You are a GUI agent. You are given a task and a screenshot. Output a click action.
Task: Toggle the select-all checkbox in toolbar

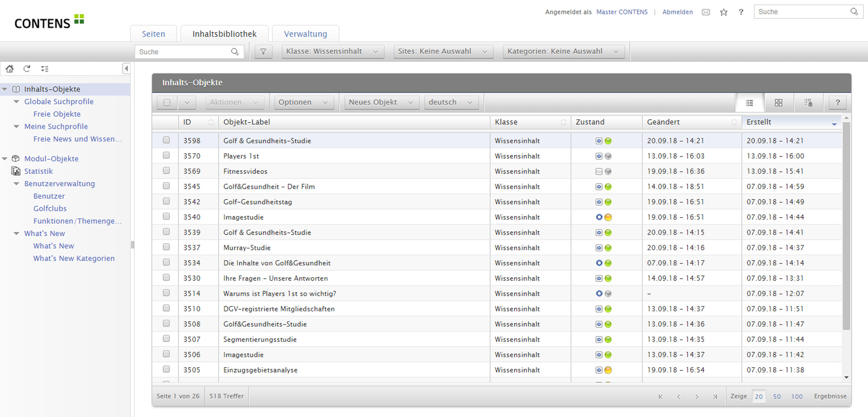point(167,103)
